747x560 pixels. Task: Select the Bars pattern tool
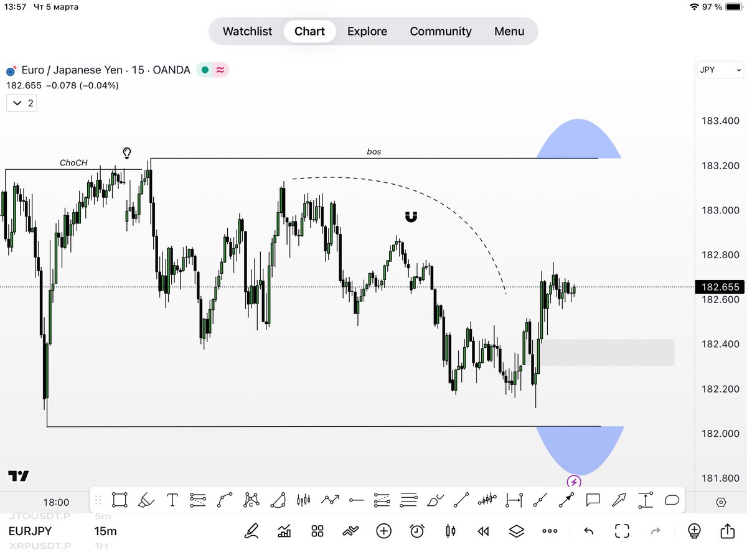tap(303, 500)
